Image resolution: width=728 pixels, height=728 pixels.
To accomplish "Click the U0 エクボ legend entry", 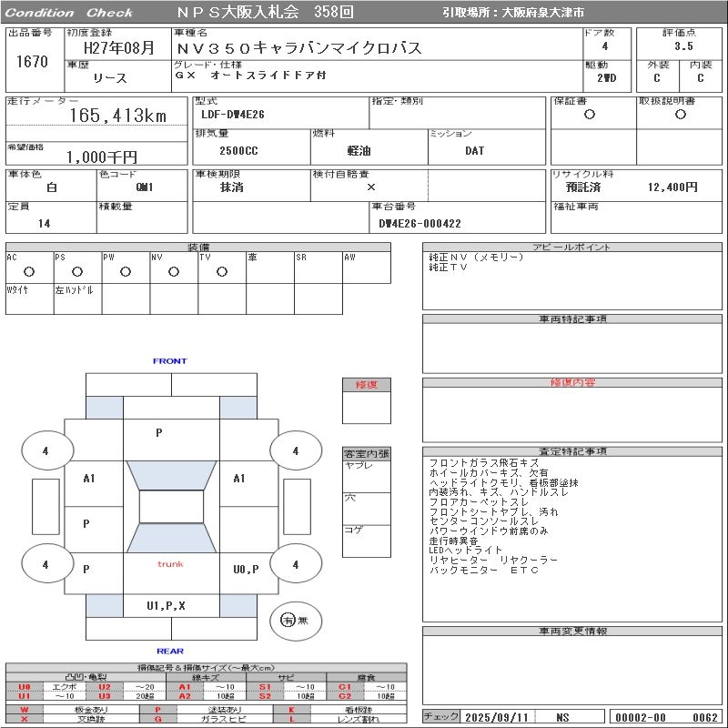I will (x=45, y=687).
